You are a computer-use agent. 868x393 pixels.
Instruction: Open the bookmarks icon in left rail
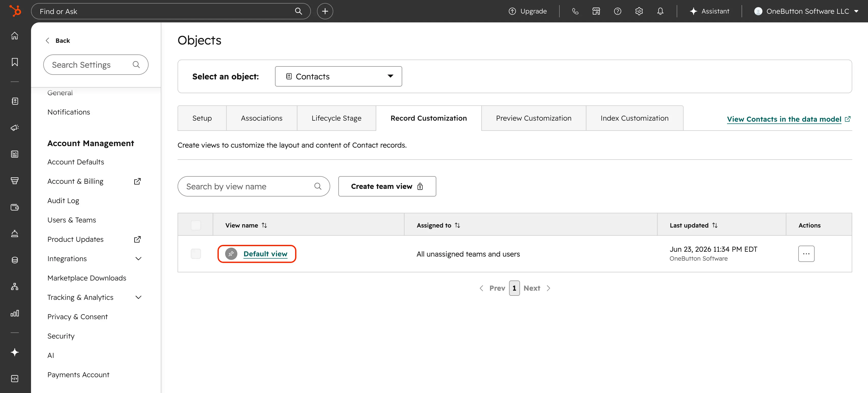pos(15,62)
